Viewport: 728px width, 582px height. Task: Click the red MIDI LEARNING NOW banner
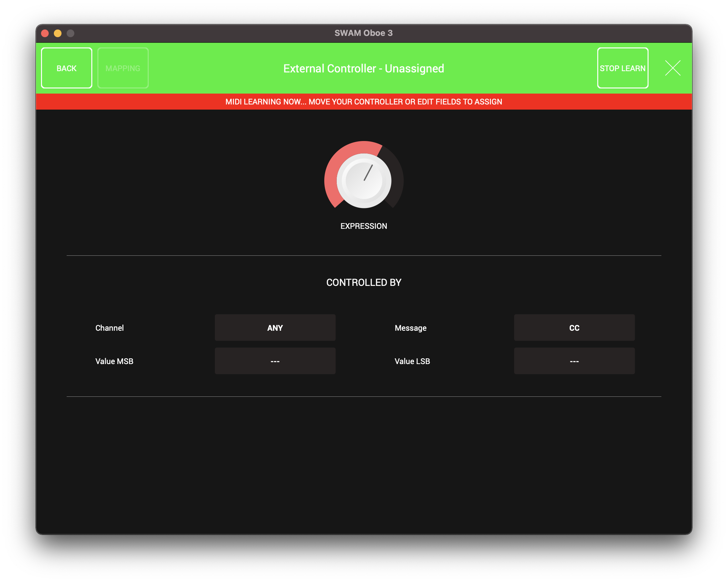pos(364,101)
